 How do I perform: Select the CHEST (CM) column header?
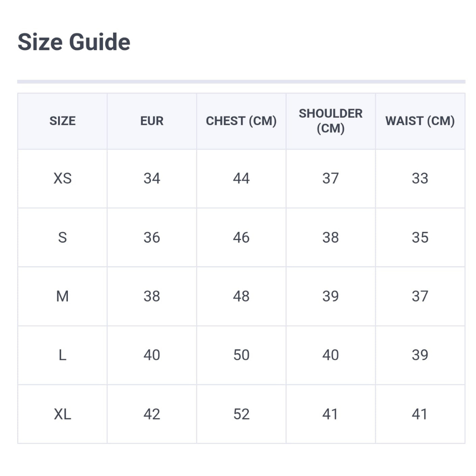pos(241,121)
